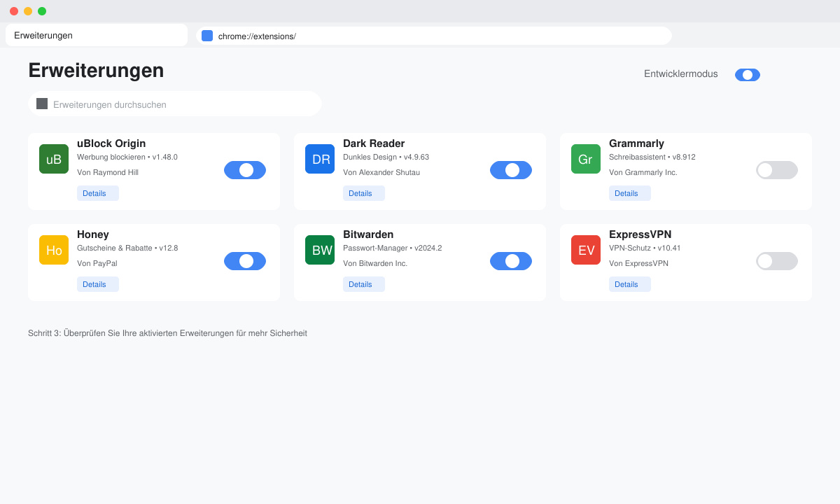Click the Honey yellow Ho icon
This screenshot has height=504, width=840.
[x=54, y=250]
